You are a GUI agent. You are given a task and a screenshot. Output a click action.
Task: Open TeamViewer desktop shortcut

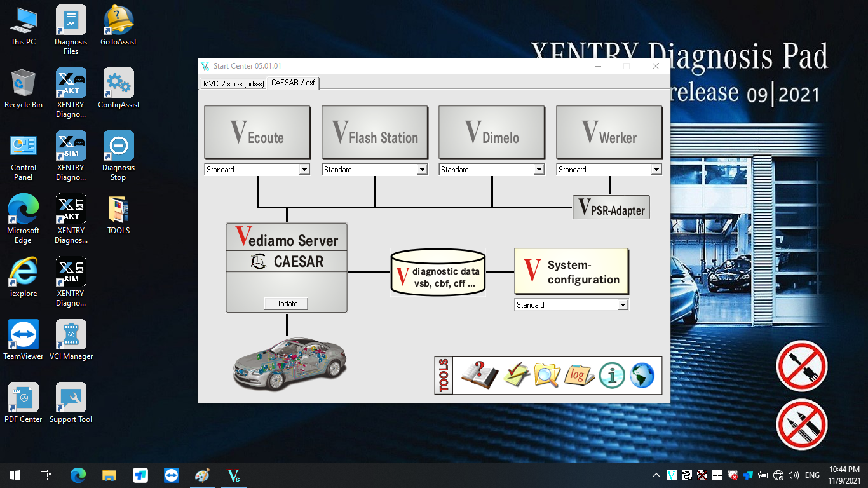pyautogui.click(x=24, y=340)
